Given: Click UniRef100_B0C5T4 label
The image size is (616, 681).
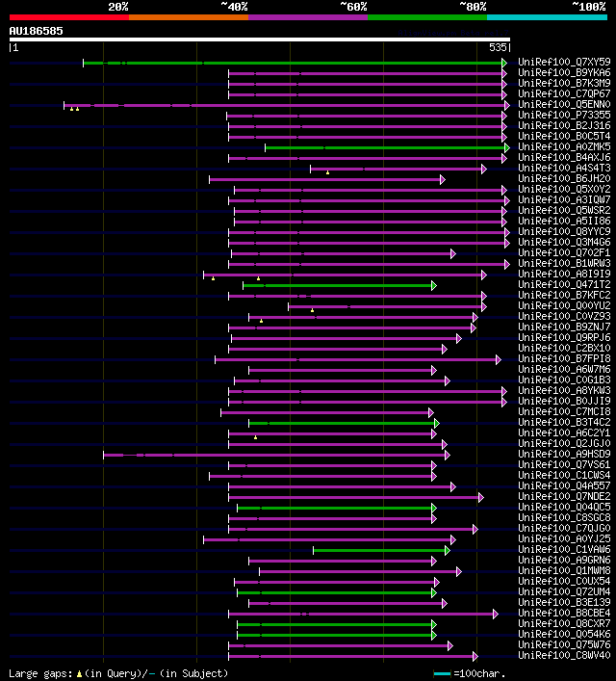Looking at the screenshot, I should pyautogui.click(x=564, y=137).
